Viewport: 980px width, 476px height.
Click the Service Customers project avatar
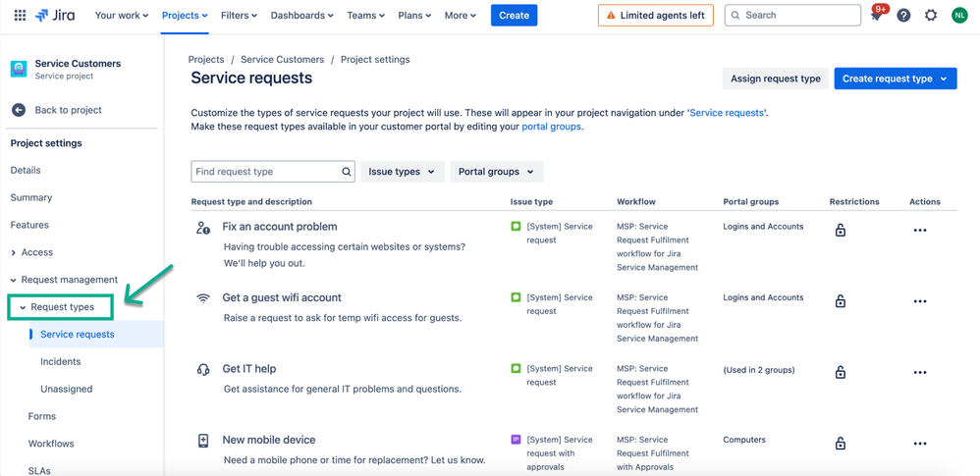[19, 70]
